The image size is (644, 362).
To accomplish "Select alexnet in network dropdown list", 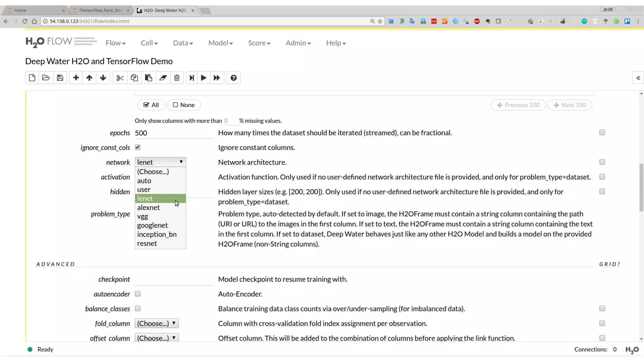I will (148, 207).
